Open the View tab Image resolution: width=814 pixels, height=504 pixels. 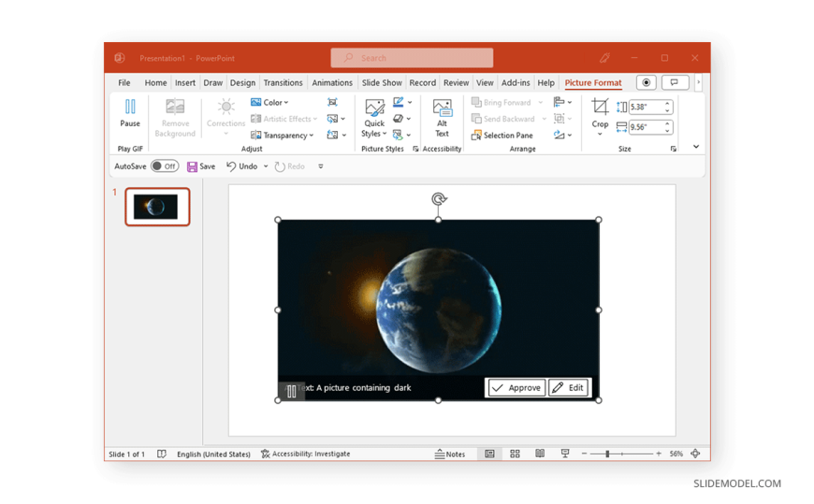pyautogui.click(x=485, y=82)
